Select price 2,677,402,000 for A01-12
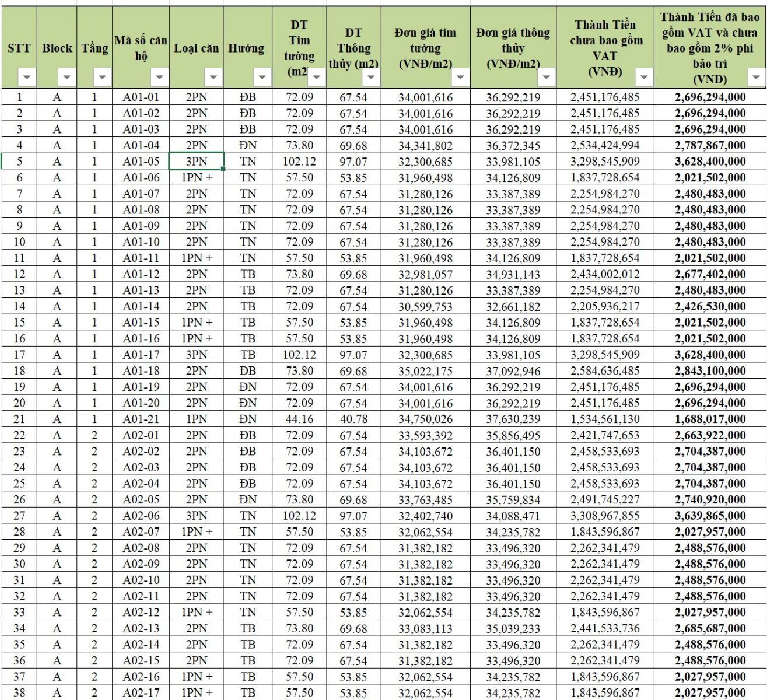The image size is (767, 700). [710, 274]
